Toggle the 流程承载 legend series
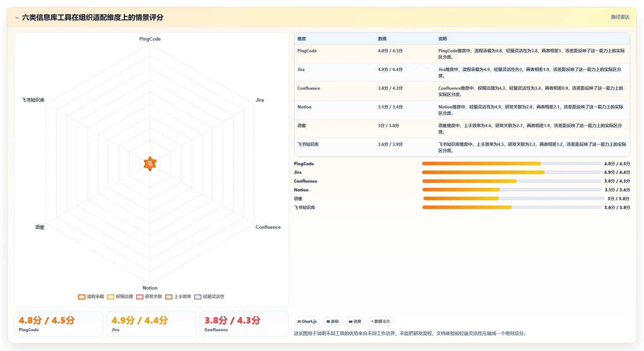Screen dimensions: 644x351 pos(91,297)
